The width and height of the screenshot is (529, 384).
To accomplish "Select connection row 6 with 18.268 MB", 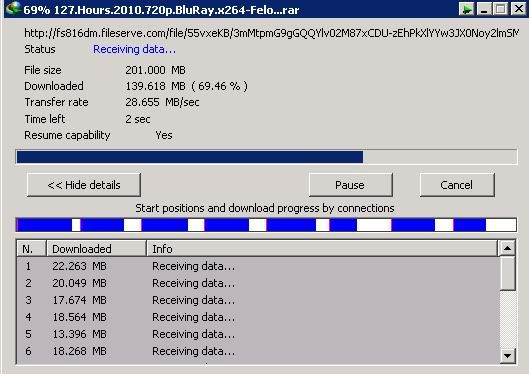I will click(258, 351).
